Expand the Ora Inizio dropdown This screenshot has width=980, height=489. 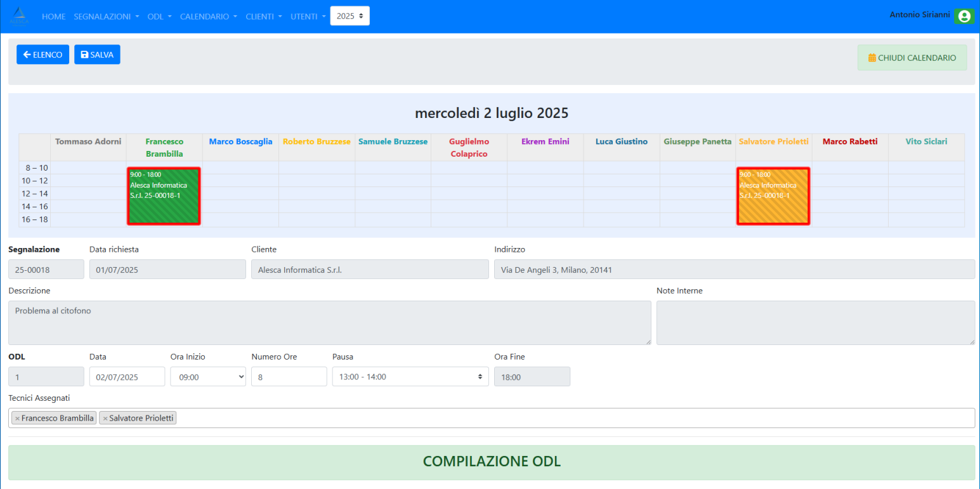[207, 377]
